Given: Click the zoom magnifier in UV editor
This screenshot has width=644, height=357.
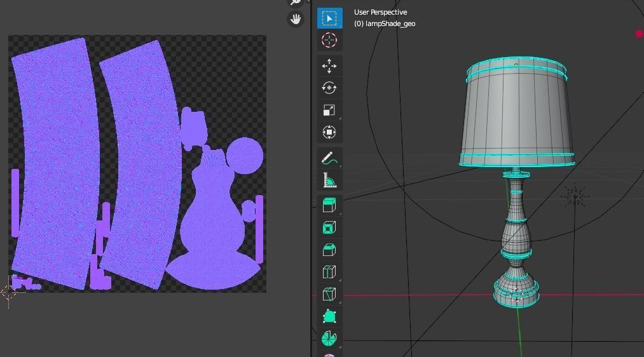Looking at the screenshot, I should [296, 3].
